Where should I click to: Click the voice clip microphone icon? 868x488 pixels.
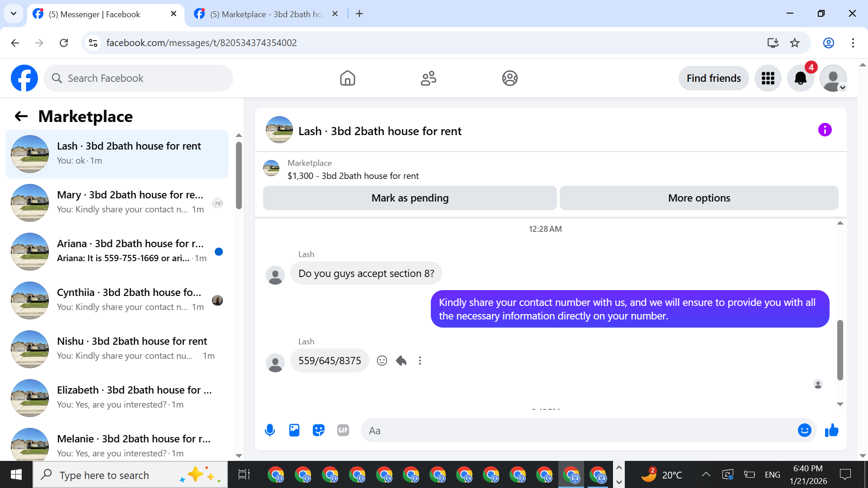click(270, 430)
